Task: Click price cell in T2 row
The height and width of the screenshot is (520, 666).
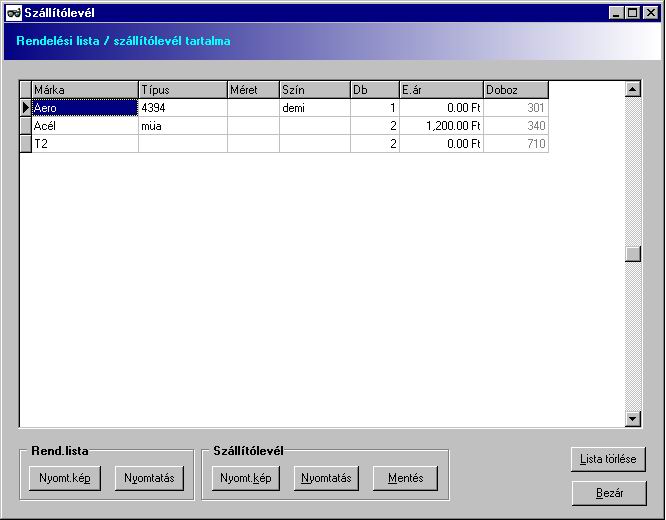Action: (441, 144)
